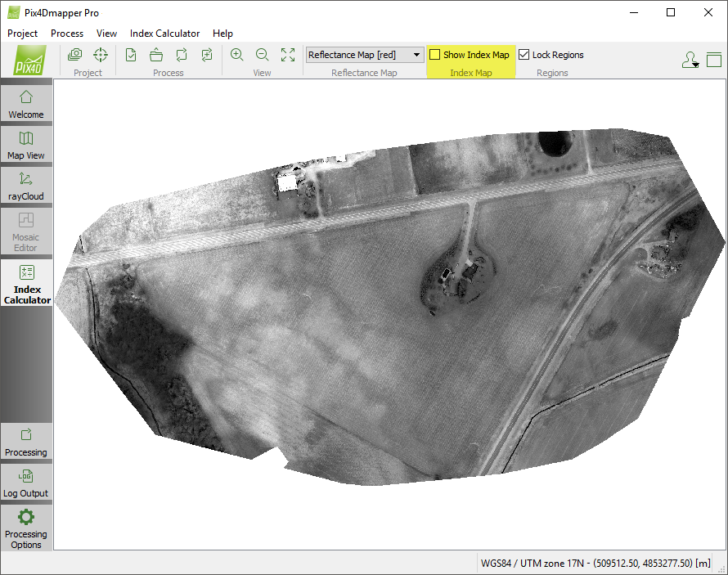The width and height of the screenshot is (728, 575).
Task: Toggle the sidebar panel icon at top right
Action: pyautogui.click(x=714, y=60)
